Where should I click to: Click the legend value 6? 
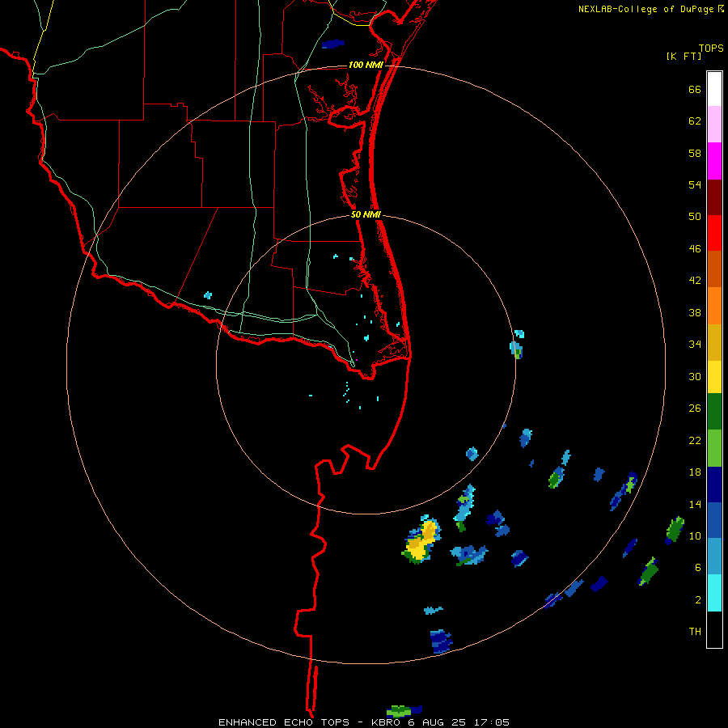[697, 567]
